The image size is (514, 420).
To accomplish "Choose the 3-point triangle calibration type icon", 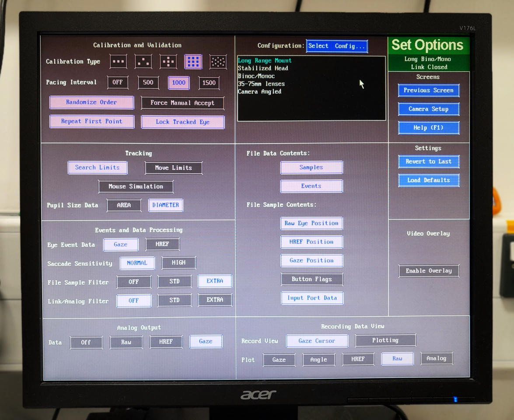I will tap(143, 62).
